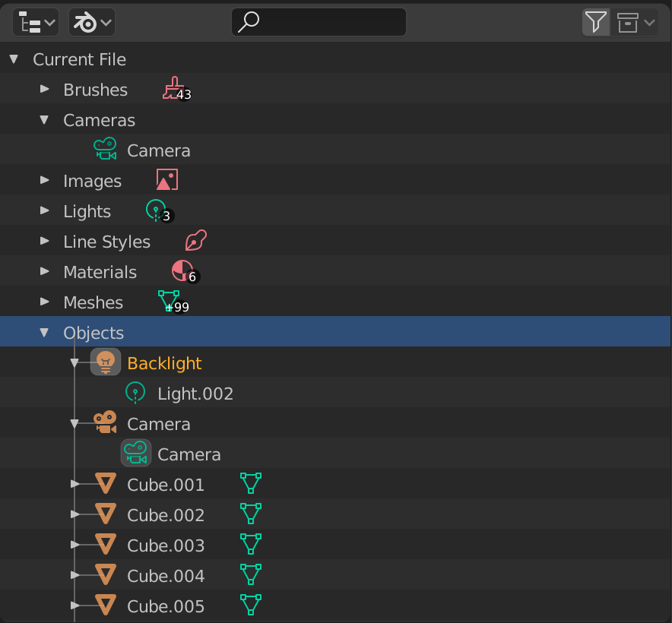Collapse the Objects category
This screenshot has width=672, height=623.
click(x=44, y=333)
